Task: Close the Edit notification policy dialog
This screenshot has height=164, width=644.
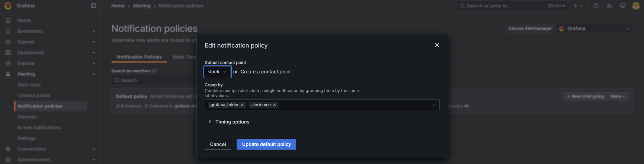Action: 437,45
